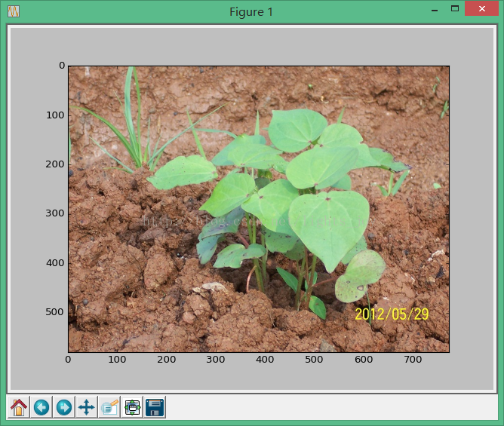Select the Zoom to rectangle tool
Screen dimensions: 504x426
[x=109, y=407]
